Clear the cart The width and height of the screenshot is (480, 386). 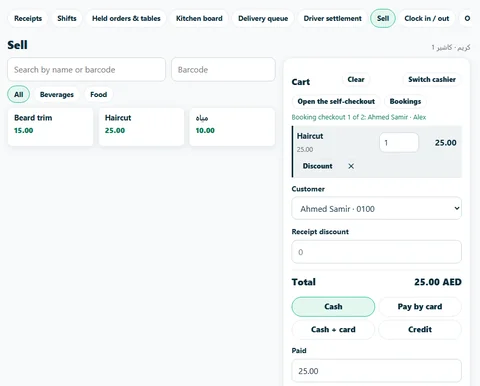coord(356,80)
